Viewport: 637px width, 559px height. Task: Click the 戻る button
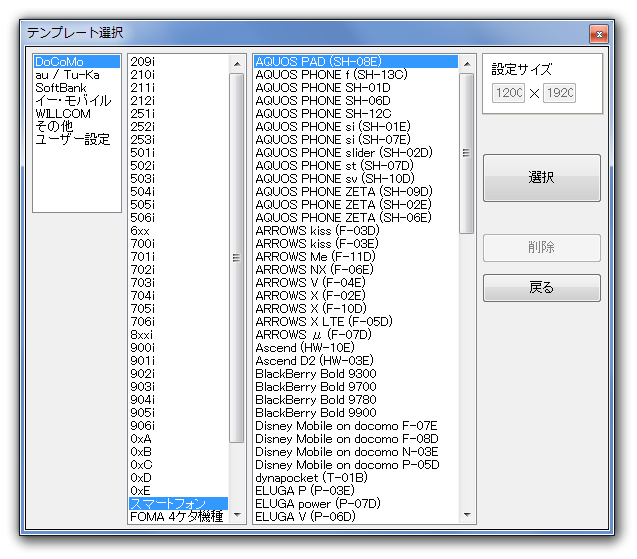click(x=542, y=288)
